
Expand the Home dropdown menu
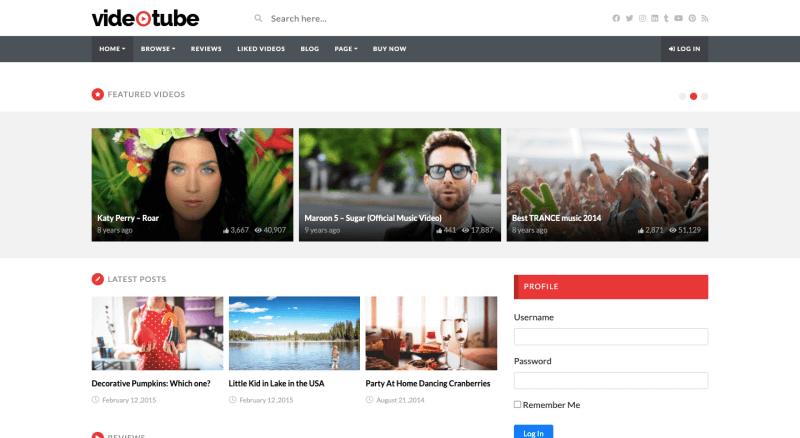pyautogui.click(x=112, y=49)
